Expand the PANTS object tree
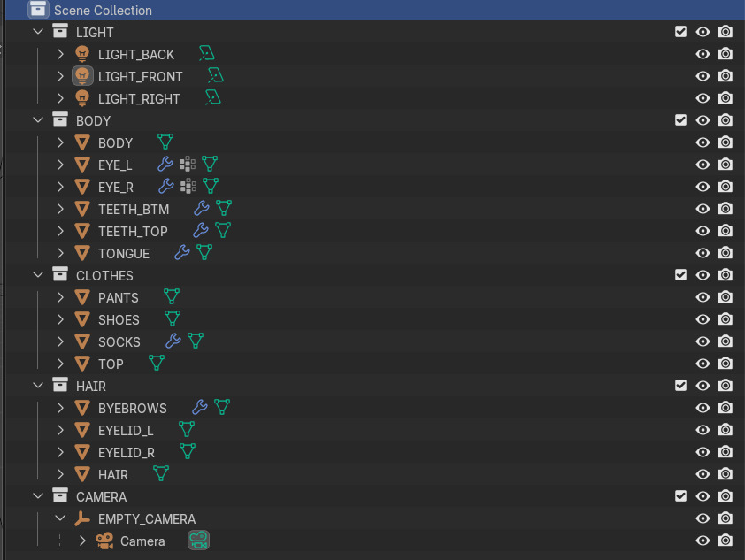Image resolution: width=745 pixels, height=560 pixels. click(x=60, y=297)
